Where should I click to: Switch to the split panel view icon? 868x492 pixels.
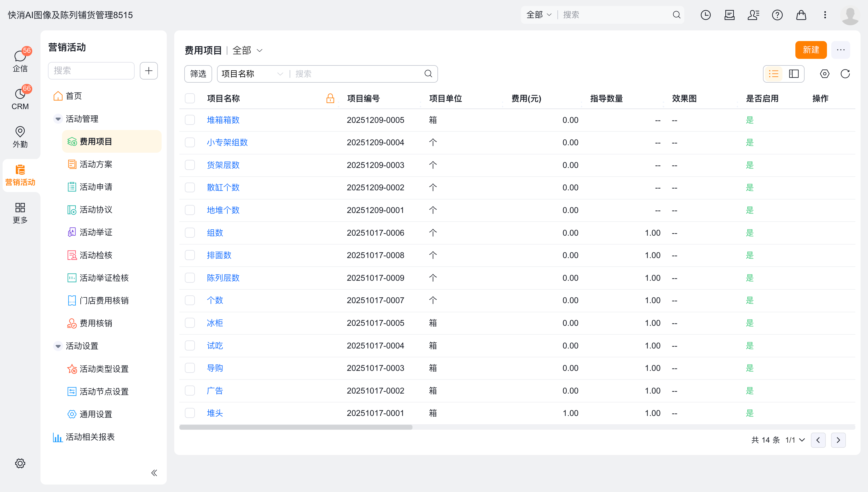point(794,74)
